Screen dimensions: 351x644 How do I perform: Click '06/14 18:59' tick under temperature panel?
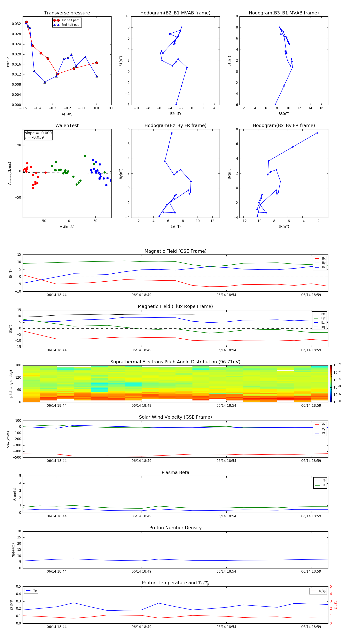click(x=311, y=627)
